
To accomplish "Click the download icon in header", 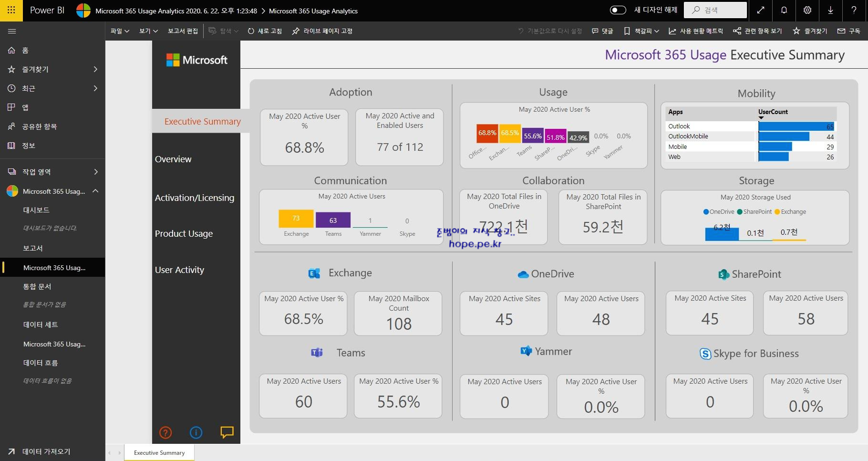I will click(831, 10).
